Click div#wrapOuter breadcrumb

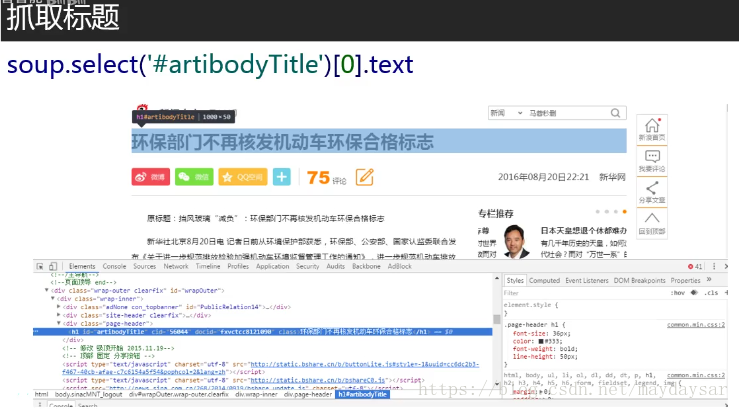tap(179, 394)
